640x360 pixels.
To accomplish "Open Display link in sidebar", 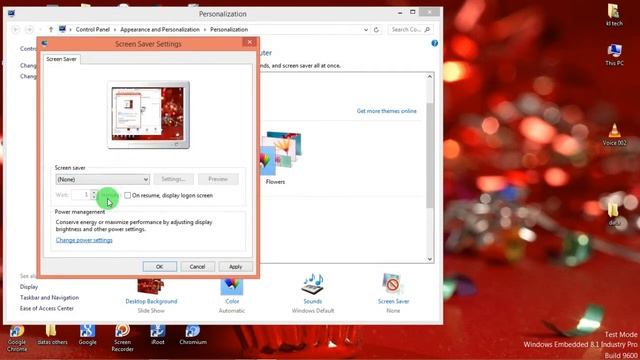I will tap(29, 287).
